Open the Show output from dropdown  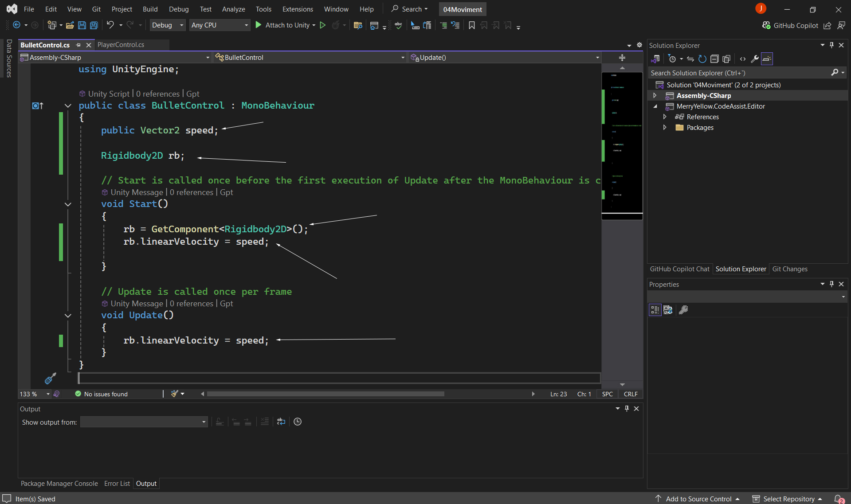pyautogui.click(x=144, y=422)
